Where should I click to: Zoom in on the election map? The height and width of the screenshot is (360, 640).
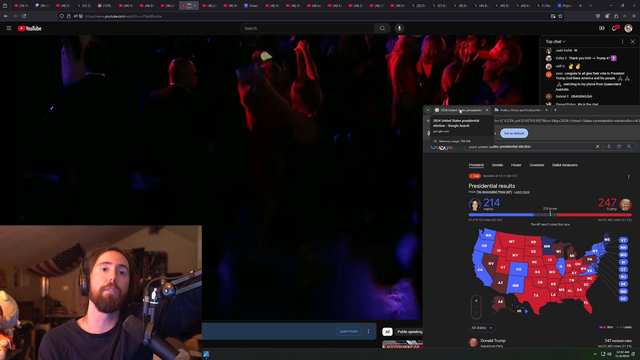coord(476,301)
